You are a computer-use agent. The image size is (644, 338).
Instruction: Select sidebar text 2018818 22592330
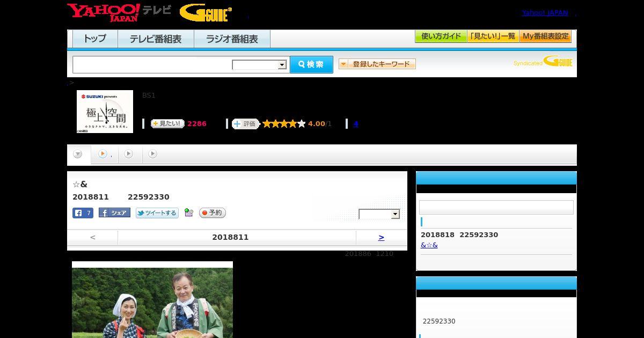[x=459, y=235]
